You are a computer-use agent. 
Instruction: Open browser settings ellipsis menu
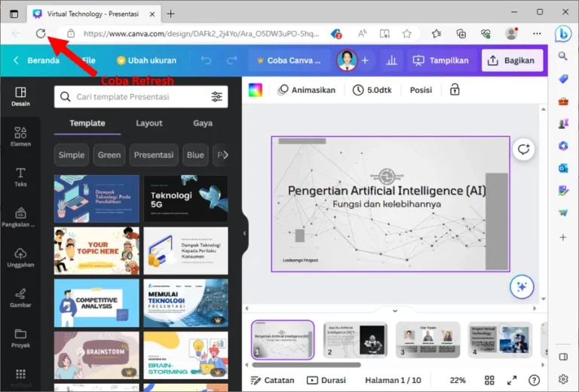point(537,34)
